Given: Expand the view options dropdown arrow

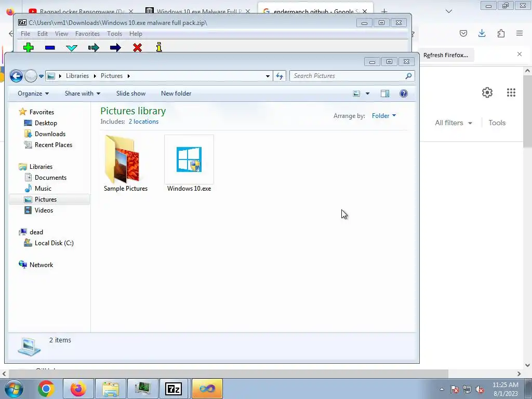Looking at the screenshot, I should click(x=367, y=94).
